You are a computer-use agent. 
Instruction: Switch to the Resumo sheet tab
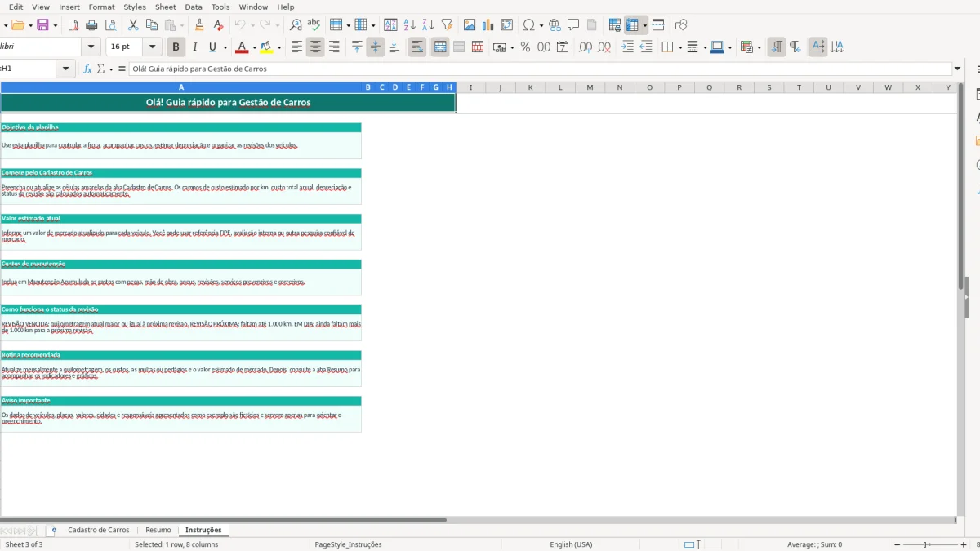tap(158, 531)
